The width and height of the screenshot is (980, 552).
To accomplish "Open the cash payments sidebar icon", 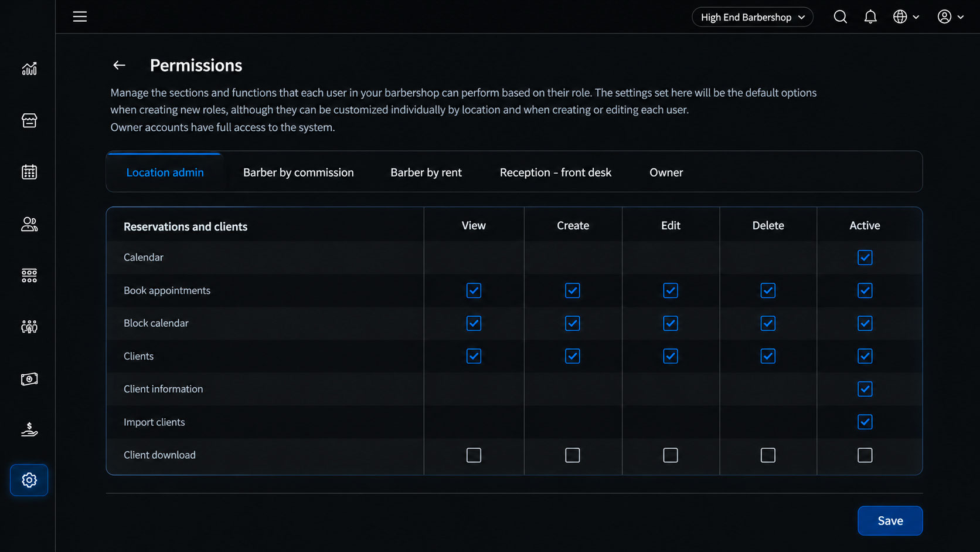I will pyautogui.click(x=29, y=379).
